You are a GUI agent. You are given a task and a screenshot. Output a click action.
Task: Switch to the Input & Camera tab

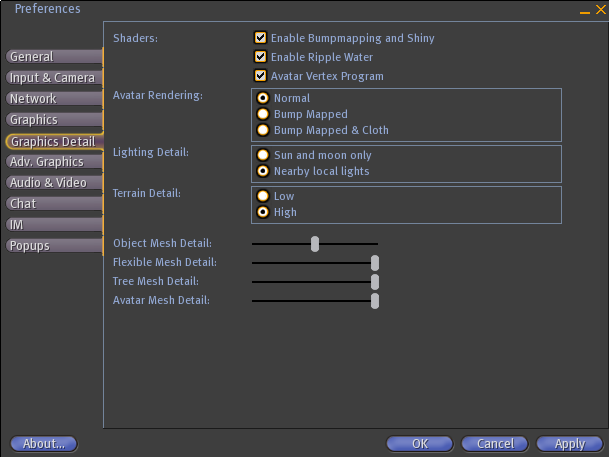point(52,78)
